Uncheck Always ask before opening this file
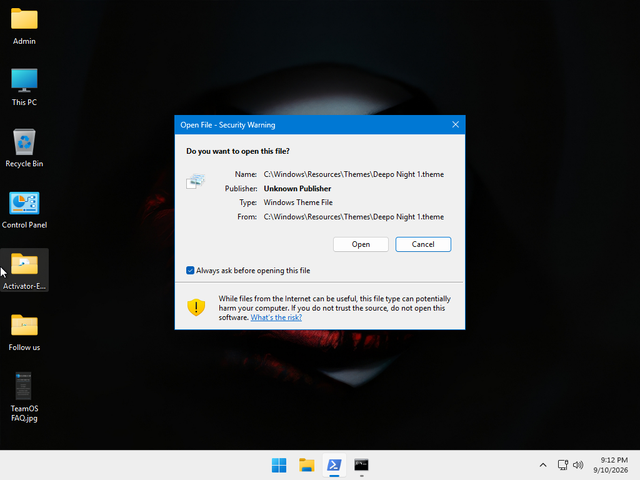The image size is (640, 480). [190, 270]
